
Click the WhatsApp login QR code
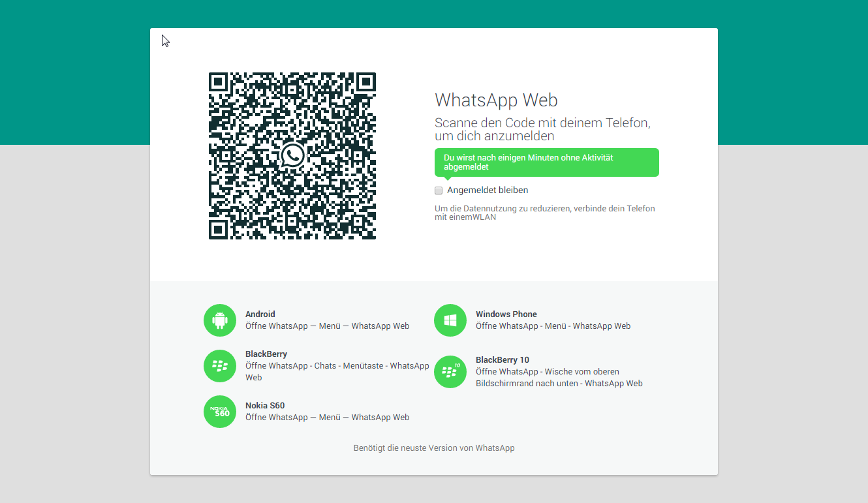tap(292, 156)
